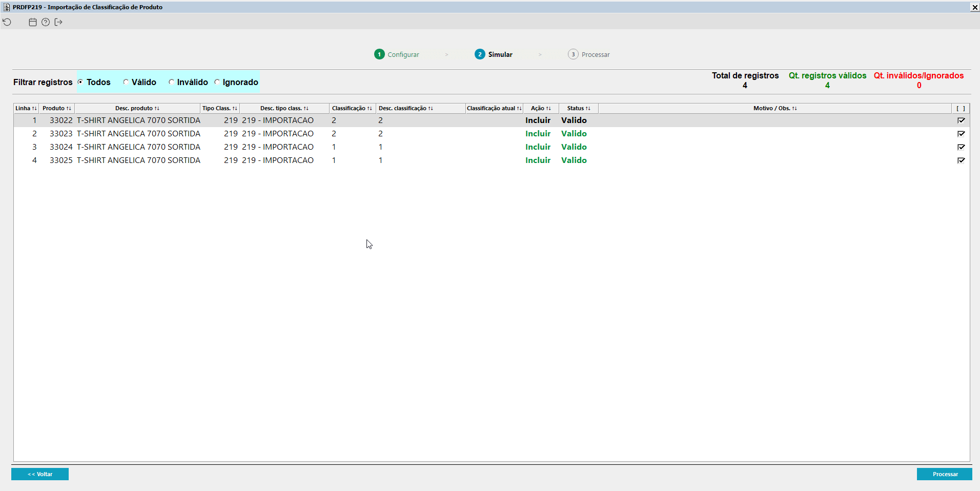Image resolution: width=980 pixels, height=491 pixels.
Task: Select the Inválido filter radio button
Action: click(x=171, y=82)
